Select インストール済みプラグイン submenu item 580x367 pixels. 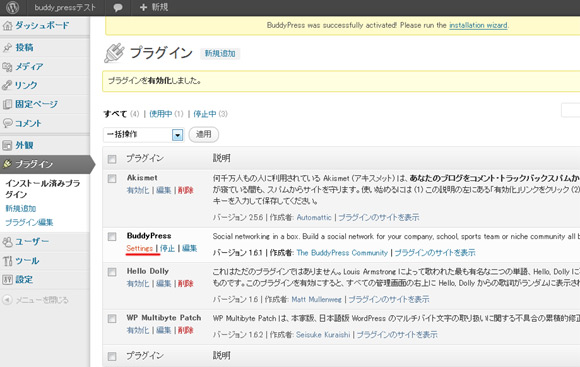coord(43,189)
